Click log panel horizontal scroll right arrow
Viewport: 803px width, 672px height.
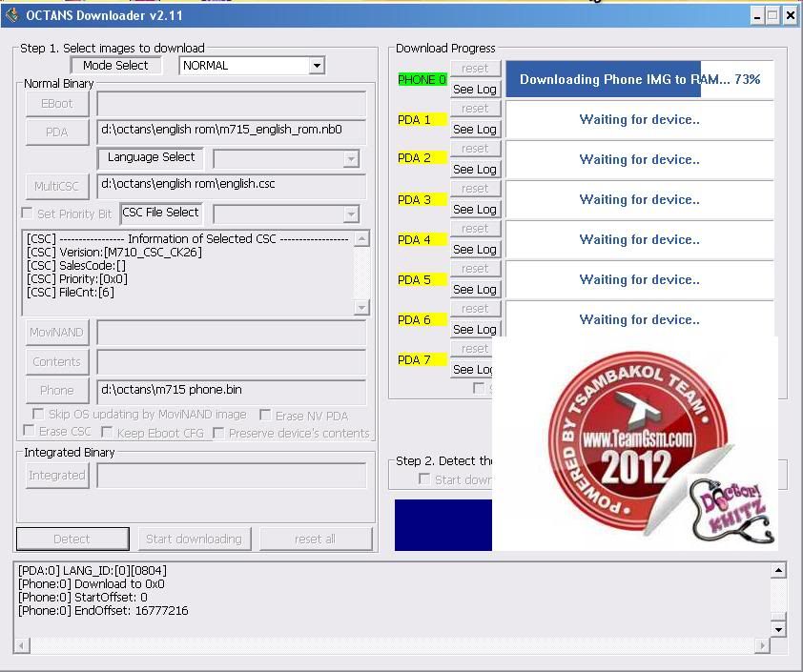[762, 645]
